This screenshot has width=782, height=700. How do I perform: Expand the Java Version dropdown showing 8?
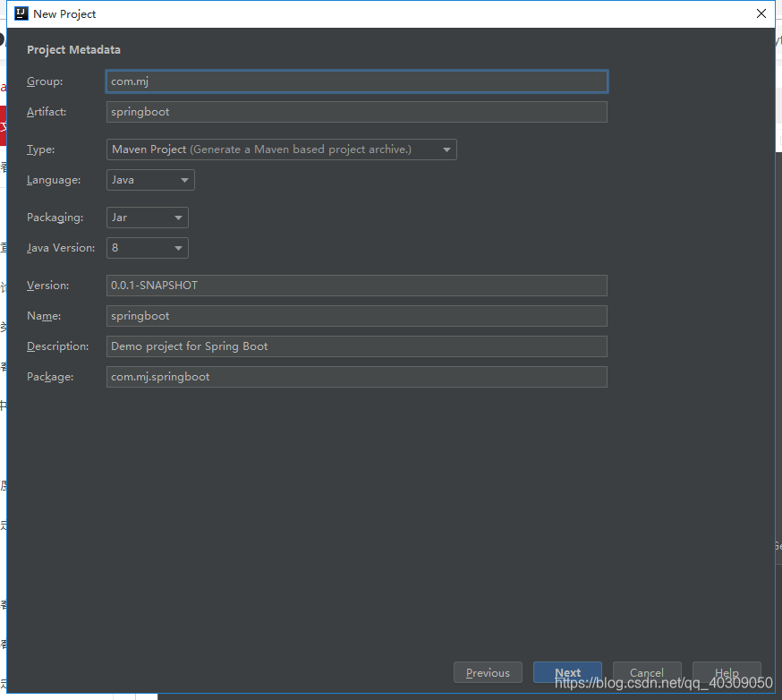click(147, 248)
